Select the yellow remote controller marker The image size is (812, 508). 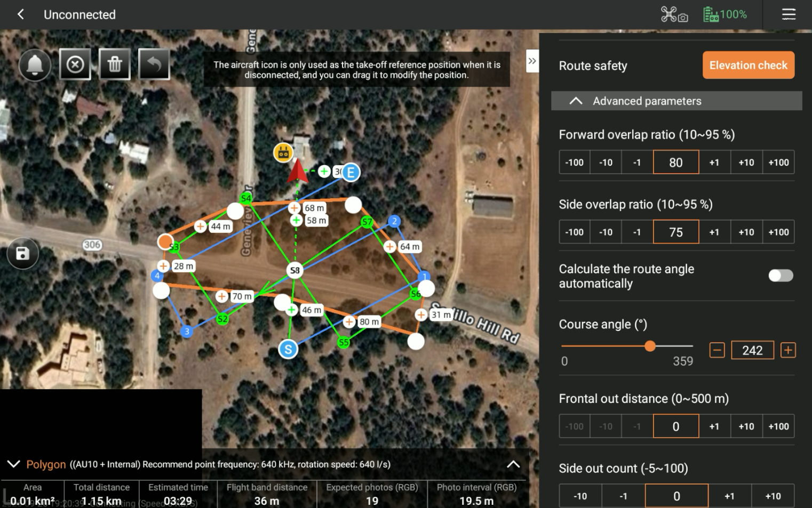(283, 153)
